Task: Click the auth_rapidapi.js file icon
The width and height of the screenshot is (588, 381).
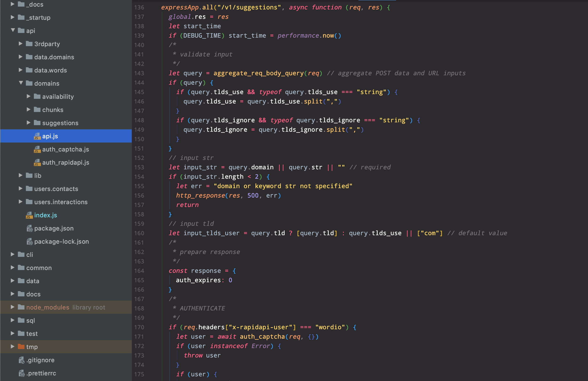Action: point(37,162)
